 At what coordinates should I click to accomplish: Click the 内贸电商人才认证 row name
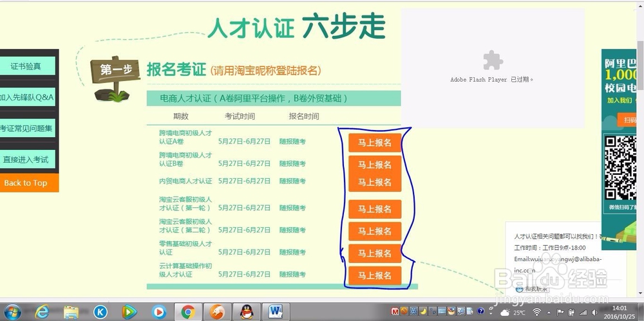[x=185, y=181]
